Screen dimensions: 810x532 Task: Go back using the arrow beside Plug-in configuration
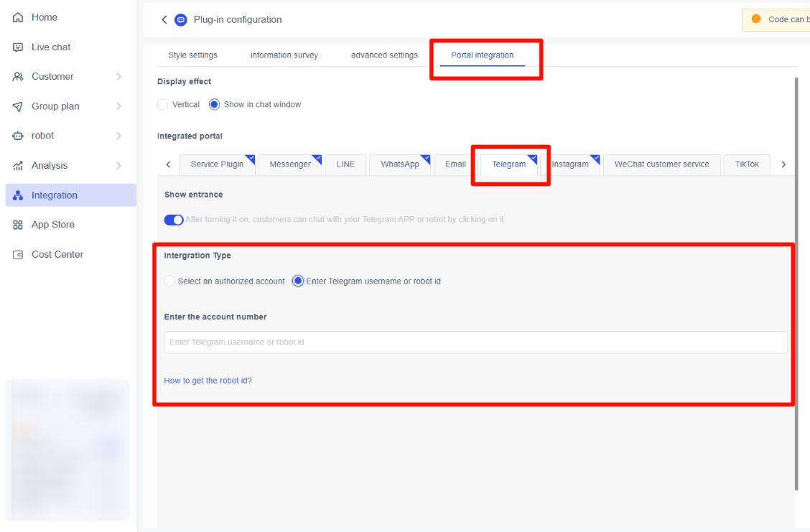pyautogui.click(x=164, y=19)
